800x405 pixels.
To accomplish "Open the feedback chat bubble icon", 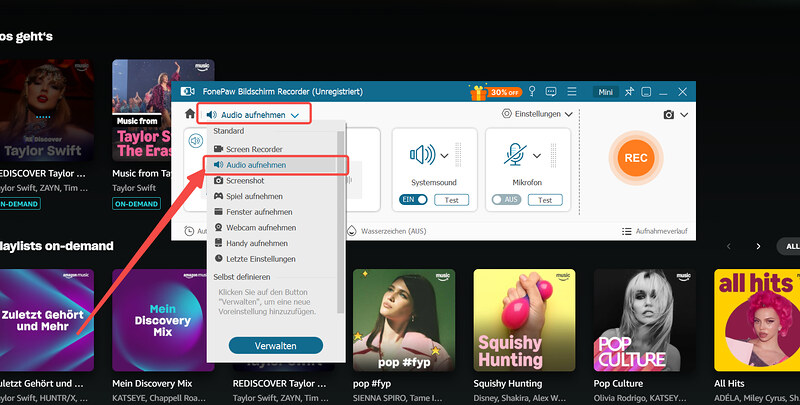I will 551,92.
